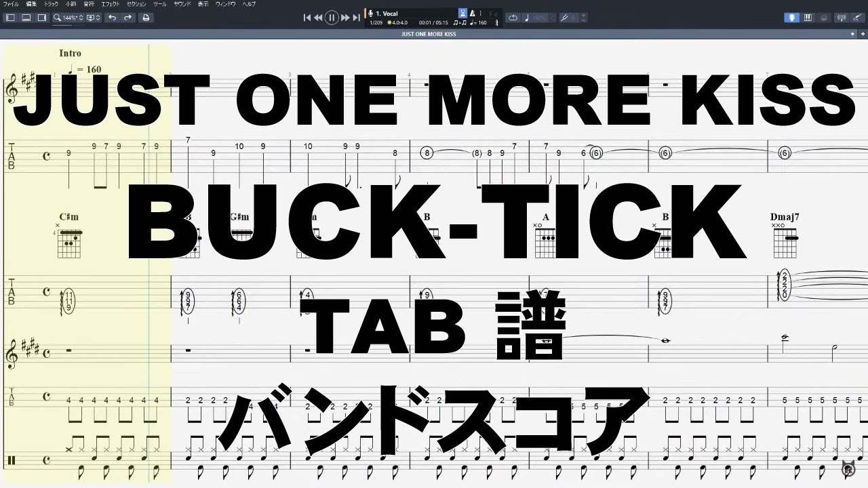This screenshot has width=868, height=488.
Task: Open the エフェクト menu
Action: (x=111, y=4)
